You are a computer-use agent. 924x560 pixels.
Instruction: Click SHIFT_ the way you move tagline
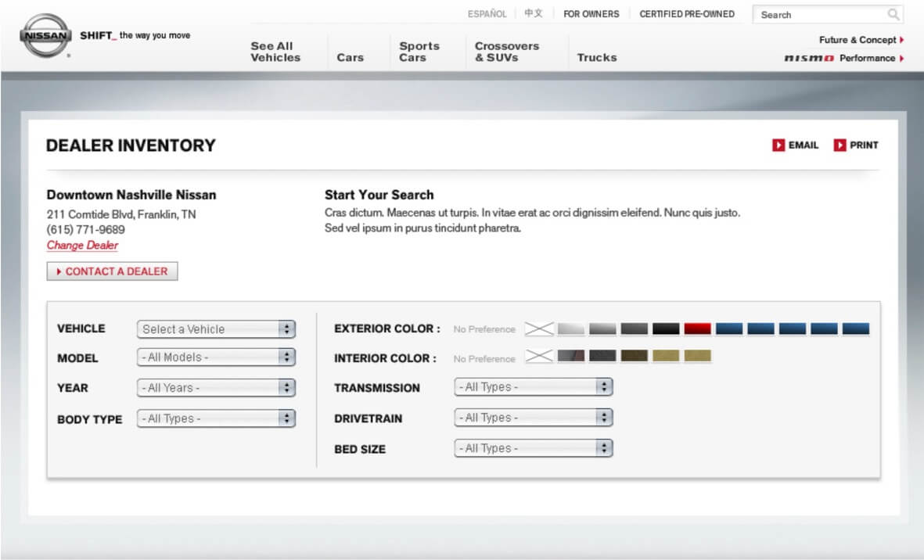(135, 35)
